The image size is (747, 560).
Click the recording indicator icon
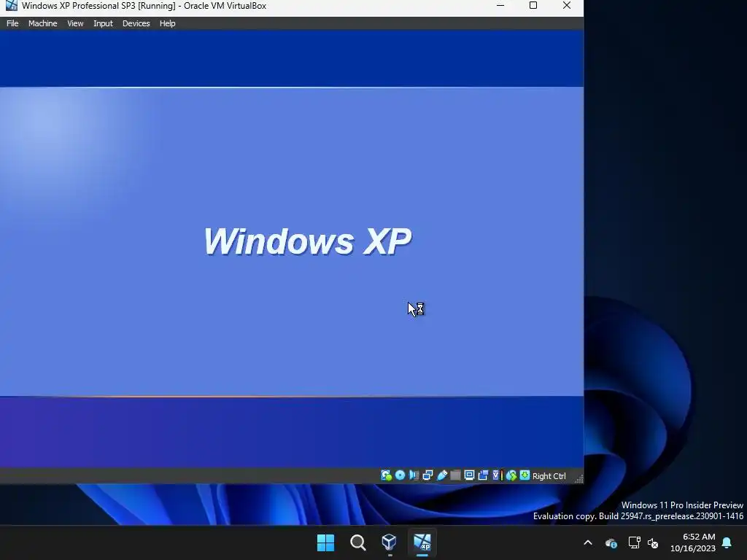pos(483,475)
